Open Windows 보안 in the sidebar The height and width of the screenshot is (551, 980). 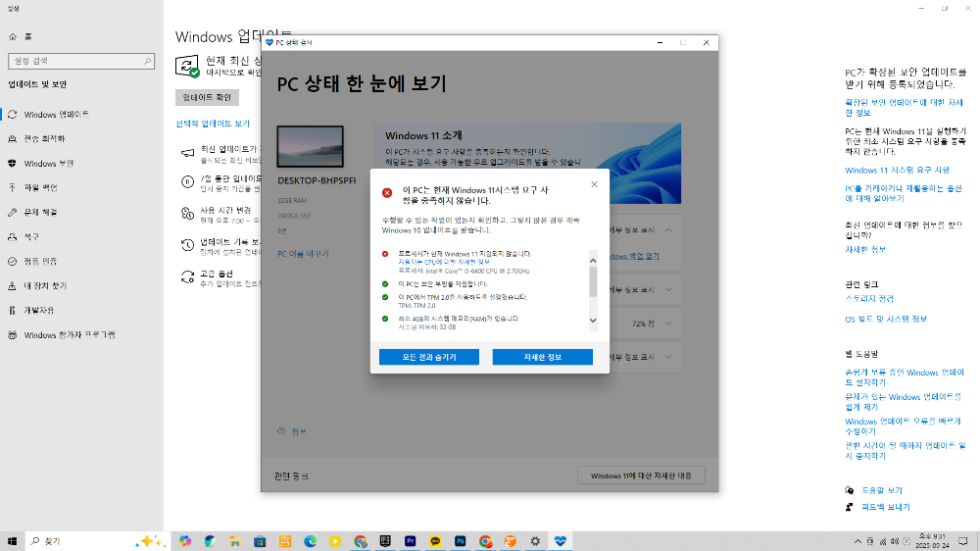pyautogui.click(x=49, y=163)
